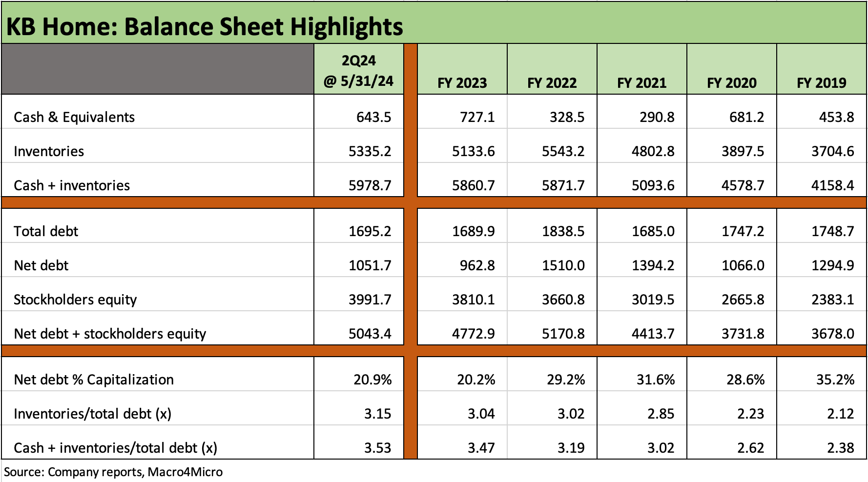Screen dimensions: 868x482
Task: Click the Net debt + stockholders equity label
Action: [x=110, y=334]
